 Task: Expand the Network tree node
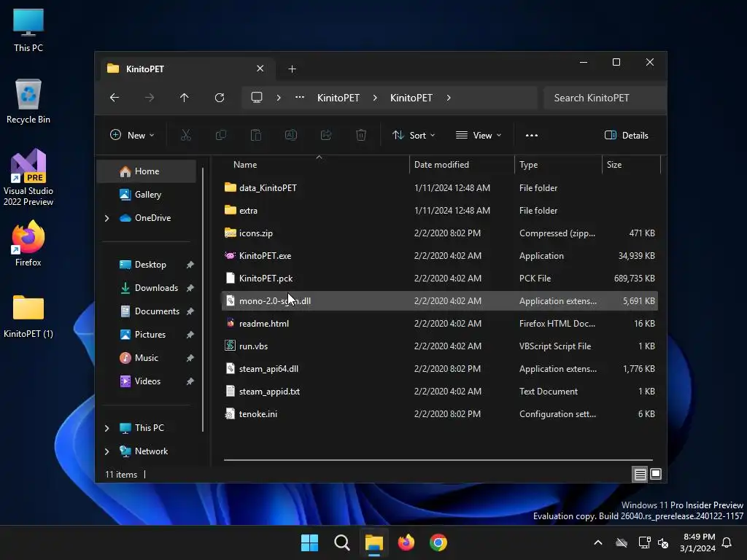107,451
